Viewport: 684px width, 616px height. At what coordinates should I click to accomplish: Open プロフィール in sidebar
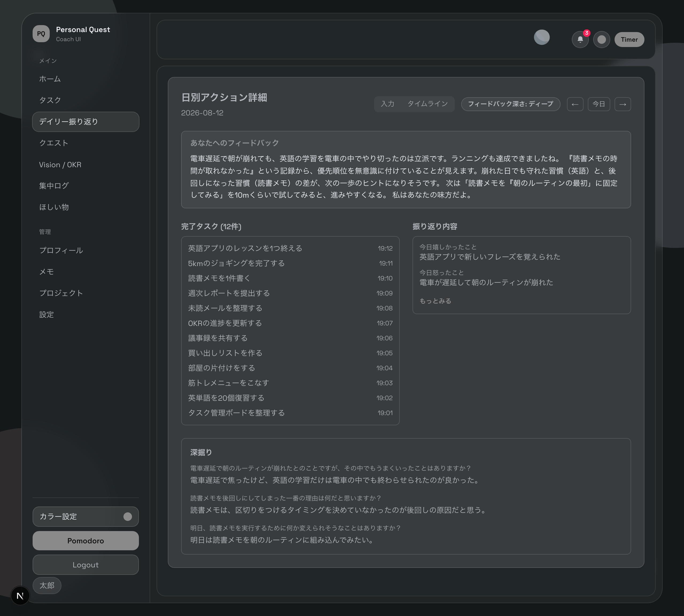(85, 251)
